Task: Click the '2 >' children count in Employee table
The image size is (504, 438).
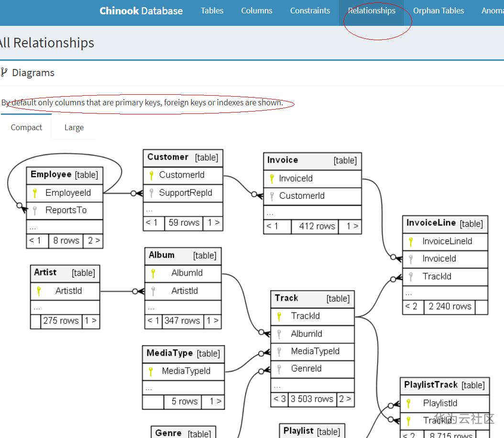Action: tap(93, 241)
